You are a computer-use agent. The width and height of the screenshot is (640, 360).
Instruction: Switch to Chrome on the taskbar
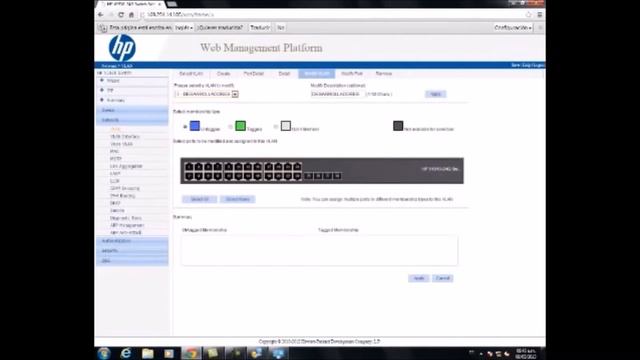(191, 353)
